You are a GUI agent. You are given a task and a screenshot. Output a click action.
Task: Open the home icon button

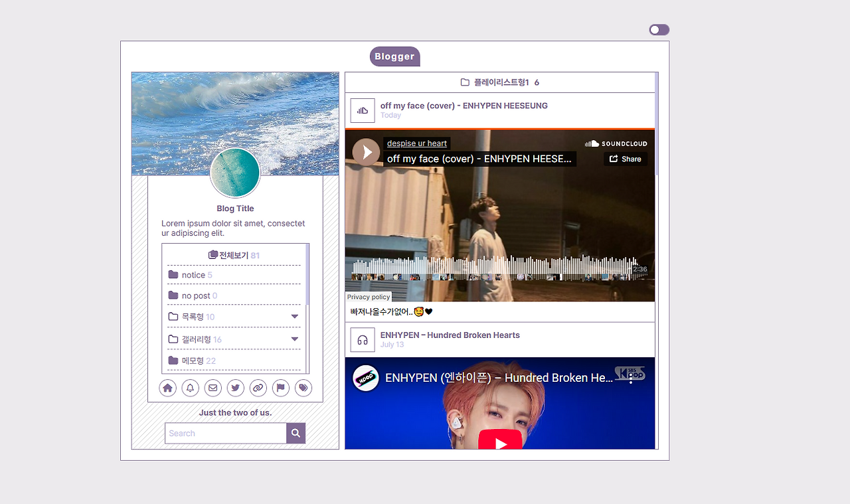168,388
